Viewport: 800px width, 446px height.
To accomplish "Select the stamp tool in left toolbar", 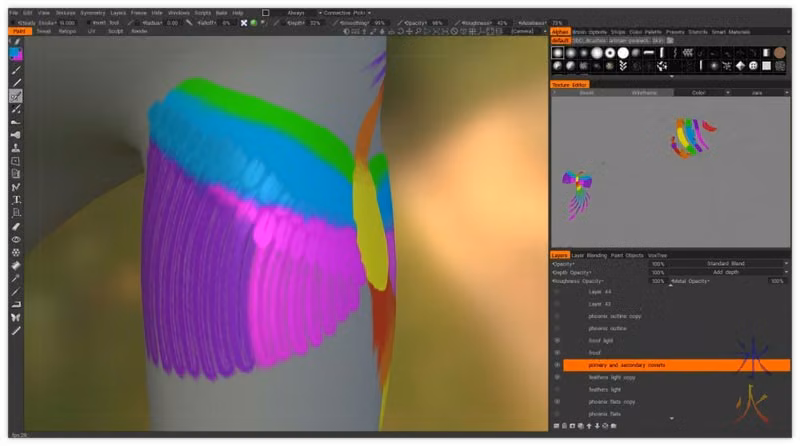I will pos(16,148).
